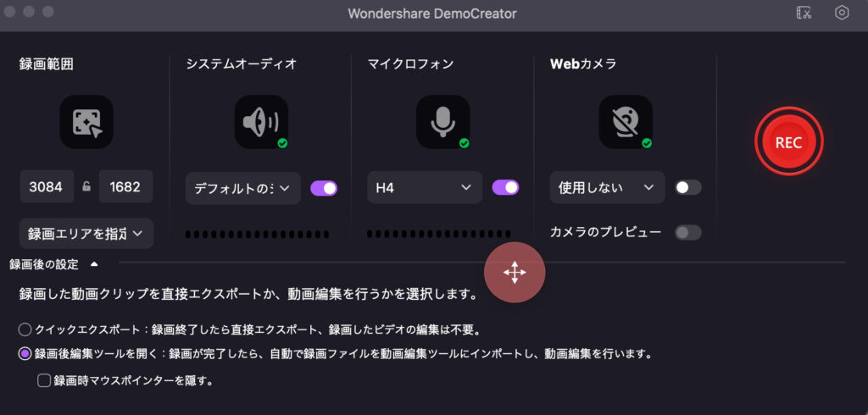The width and height of the screenshot is (868, 415).
Task: Click the microphone icon
Action: (x=442, y=122)
